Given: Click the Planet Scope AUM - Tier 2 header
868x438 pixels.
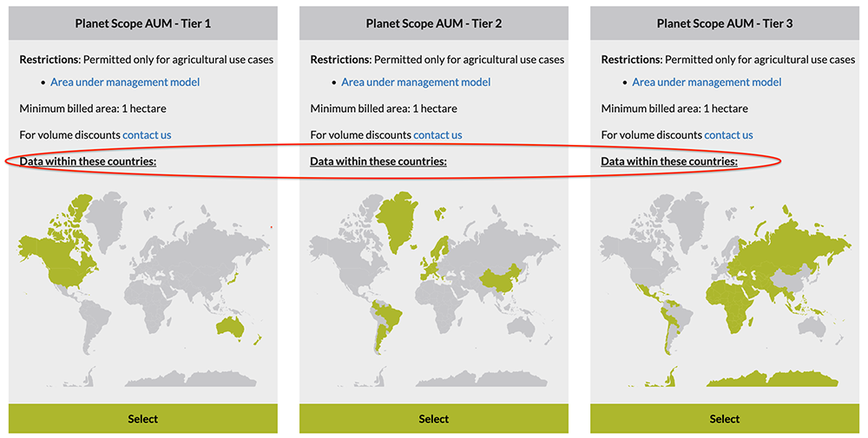Looking at the screenshot, I should [x=433, y=23].
